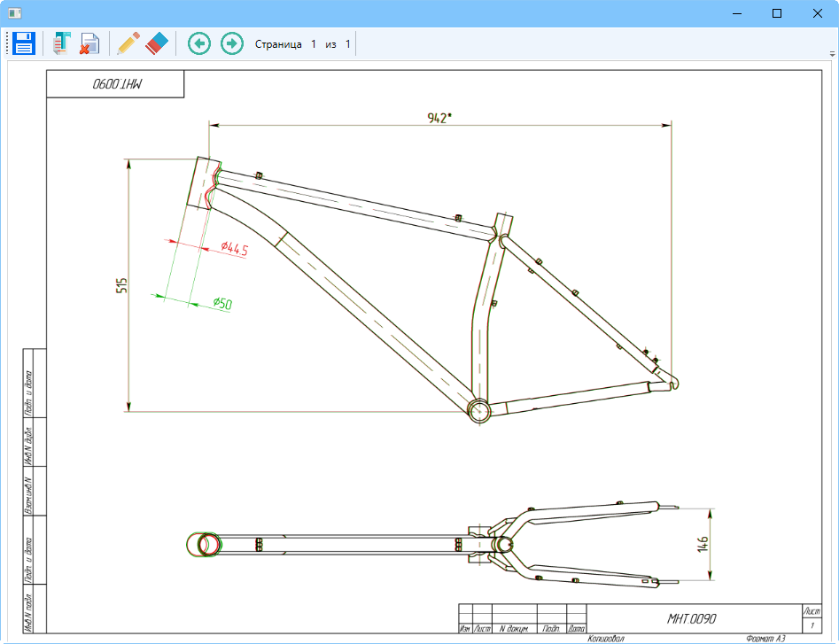Image resolution: width=839 pixels, height=644 pixels.
Task: Maximize the viewer window
Action: coord(777,13)
